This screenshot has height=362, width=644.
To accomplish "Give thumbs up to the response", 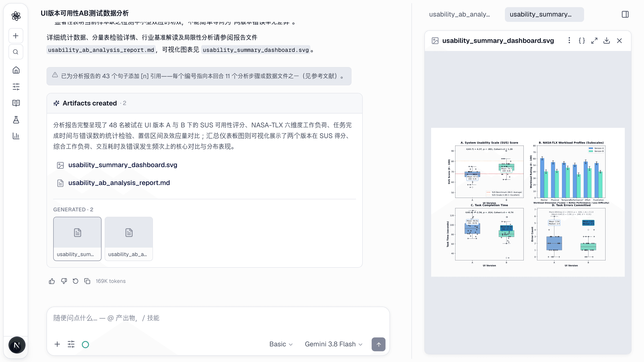I will tap(52, 281).
